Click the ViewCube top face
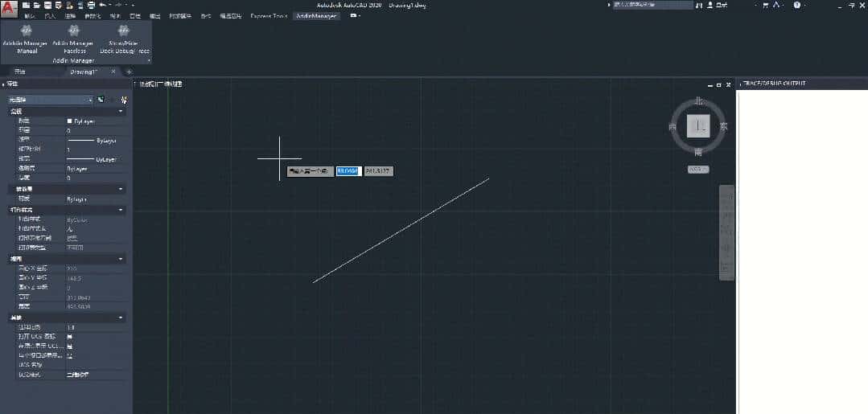The height and width of the screenshot is (414, 868). [698, 126]
